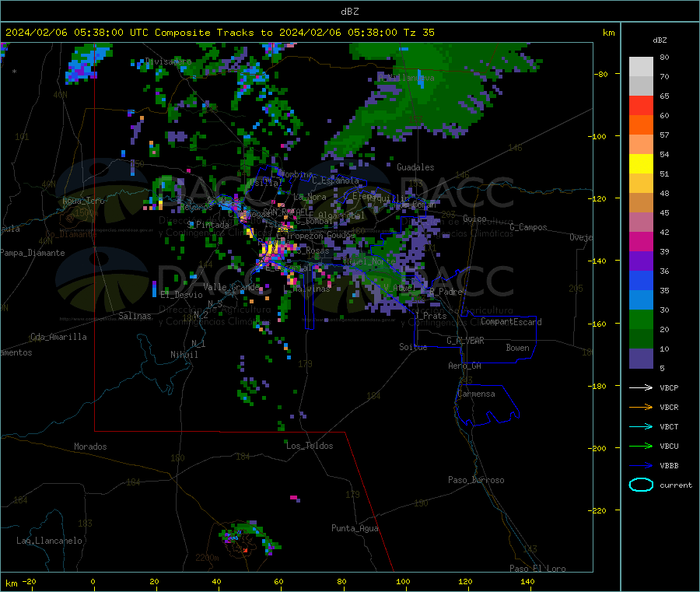This screenshot has height=592, width=700.
Task: Click the intense yellow storm cell near C_Rosas
Action: click(x=271, y=248)
